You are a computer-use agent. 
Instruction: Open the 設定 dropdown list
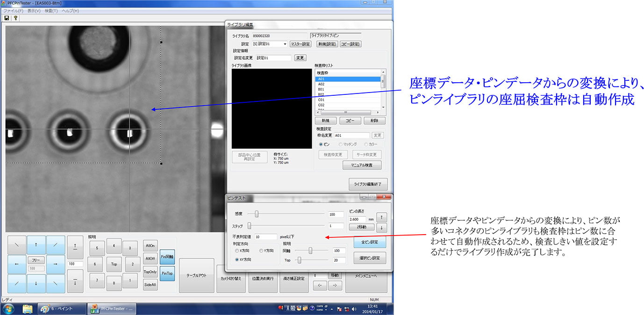pos(285,44)
